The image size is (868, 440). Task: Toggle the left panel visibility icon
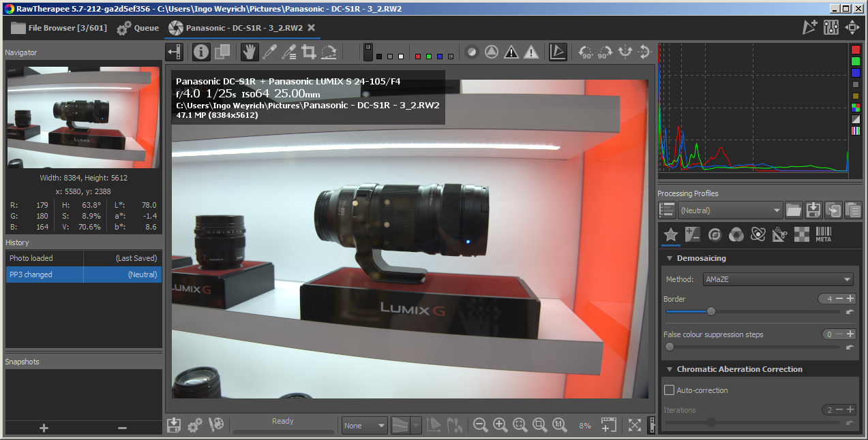(x=175, y=52)
